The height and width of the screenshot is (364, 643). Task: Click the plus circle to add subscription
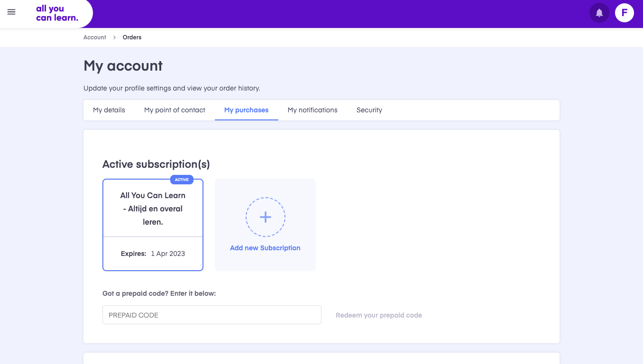(266, 217)
